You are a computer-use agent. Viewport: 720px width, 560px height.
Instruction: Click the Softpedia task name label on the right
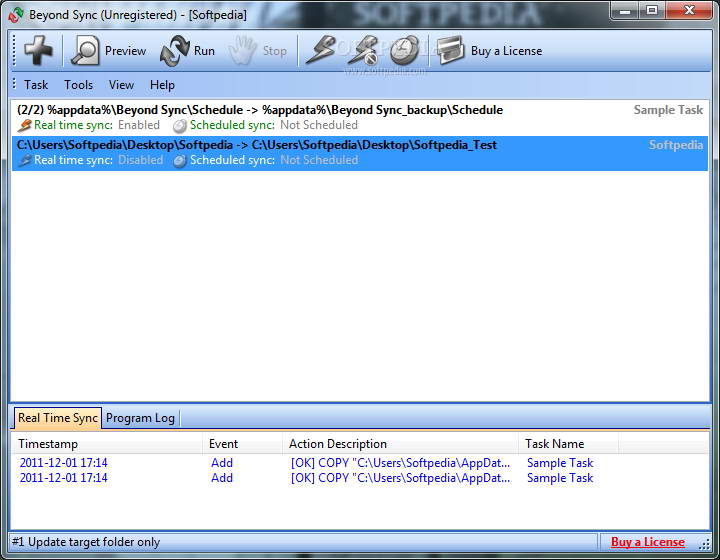[x=676, y=145]
